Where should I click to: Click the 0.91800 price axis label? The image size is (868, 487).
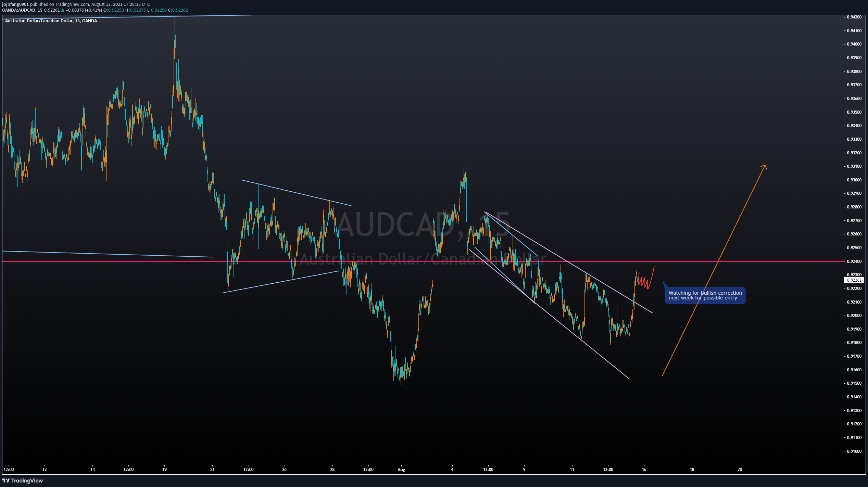tap(854, 343)
